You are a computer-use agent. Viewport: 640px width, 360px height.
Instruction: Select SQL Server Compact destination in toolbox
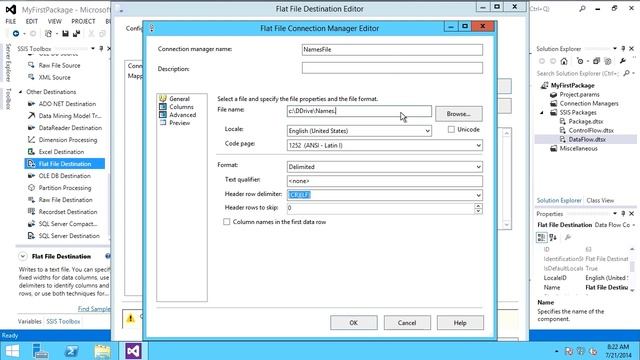tap(68, 224)
